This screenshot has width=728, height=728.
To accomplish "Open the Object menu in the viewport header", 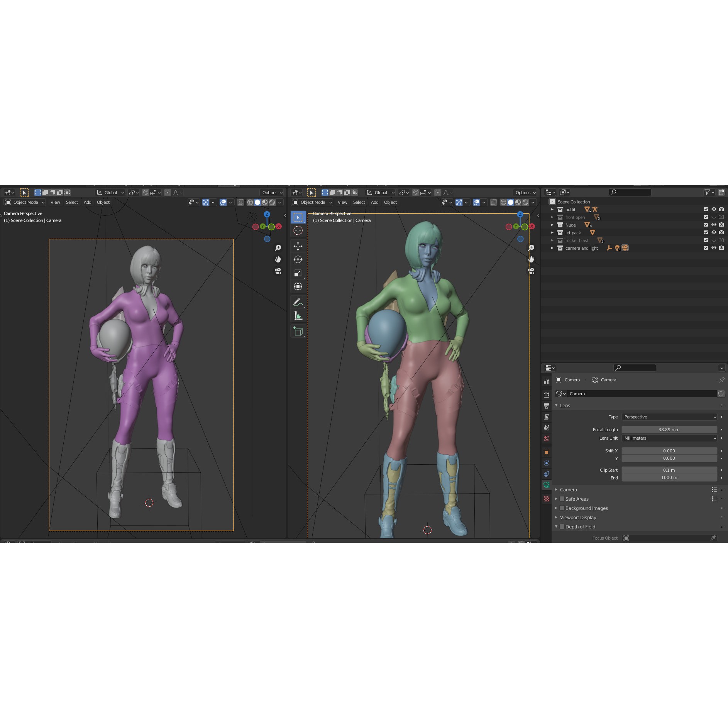I will click(390, 202).
